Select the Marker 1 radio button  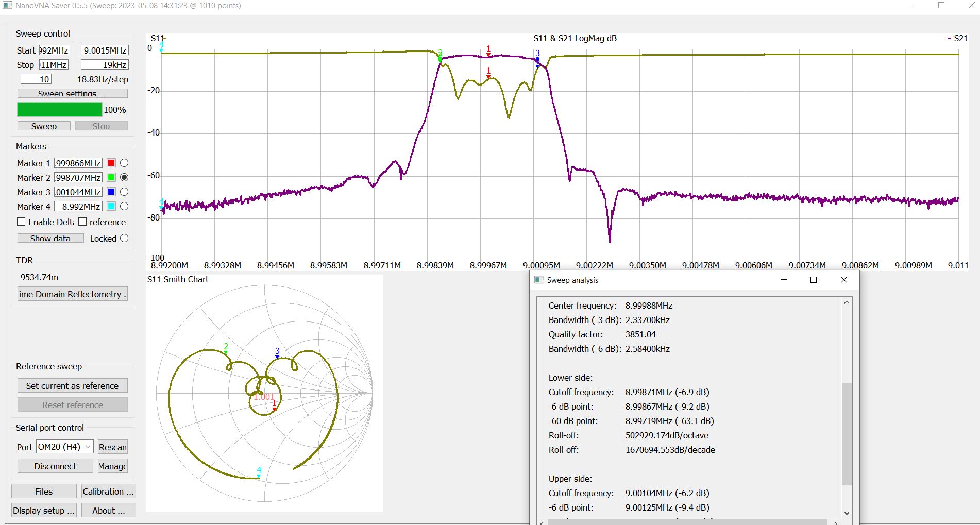pos(124,163)
